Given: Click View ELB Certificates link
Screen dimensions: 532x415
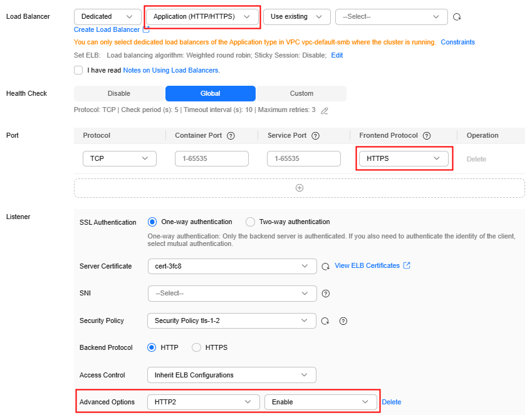Looking at the screenshot, I should (x=367, y=265).
